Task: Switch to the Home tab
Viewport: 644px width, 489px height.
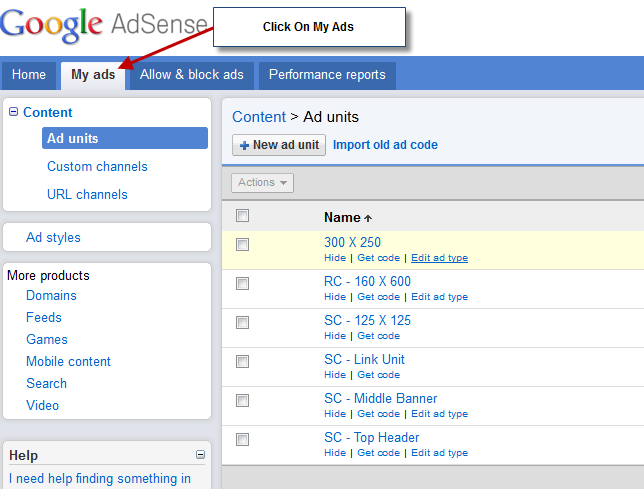Action: coord(29,76)
